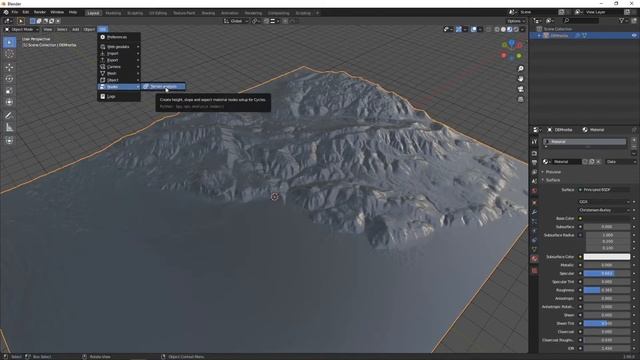Click the outliner filter funnel icon
Screen dimensions: 640x360
coord(621,21)
